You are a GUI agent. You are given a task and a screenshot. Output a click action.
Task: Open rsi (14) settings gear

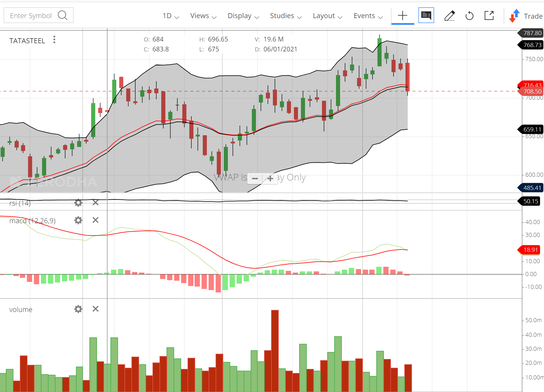78,203
